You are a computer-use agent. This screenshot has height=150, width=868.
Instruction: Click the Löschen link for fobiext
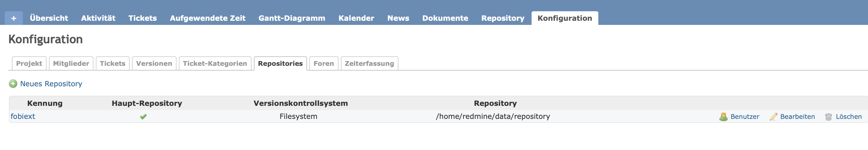tap(848, 117)
